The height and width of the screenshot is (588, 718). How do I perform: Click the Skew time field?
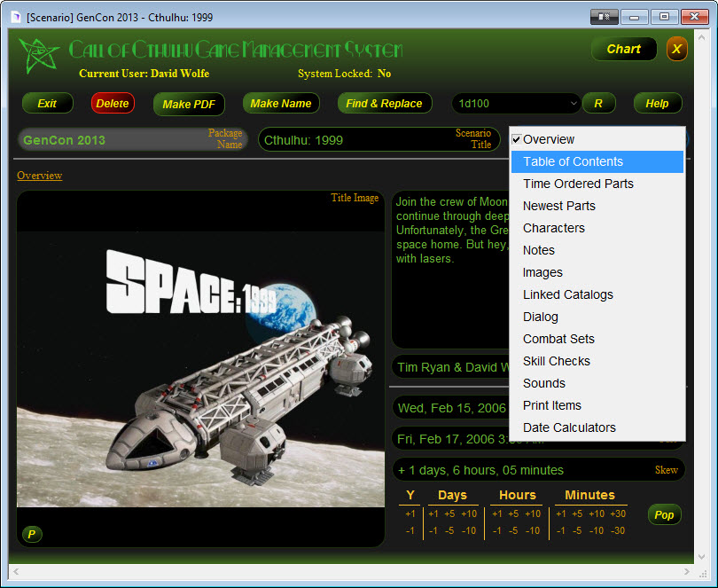click(x=539, y=470)
